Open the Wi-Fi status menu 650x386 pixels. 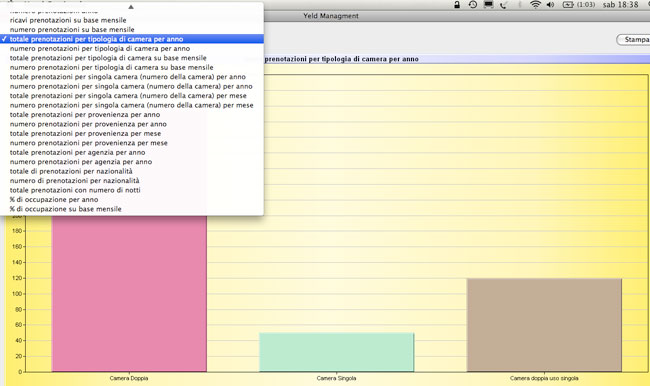pyautogui.click(x=535, y=5)
